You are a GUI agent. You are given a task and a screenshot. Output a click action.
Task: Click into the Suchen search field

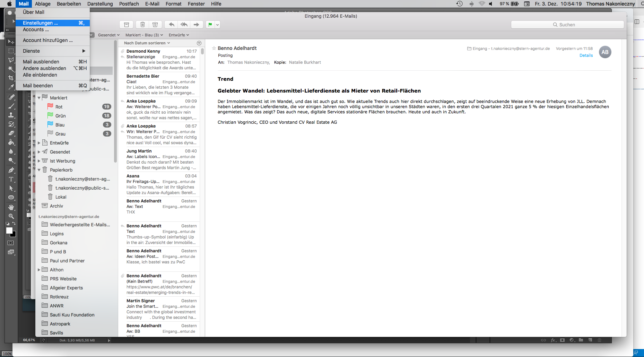[x=567, y=25]
